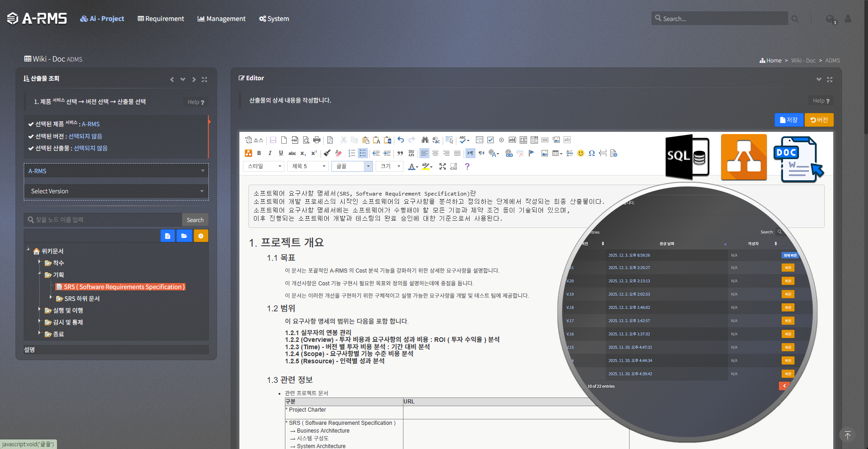Screen dimensions: 868x449
Task: Open the special character Omega tool
Action: 591,153
